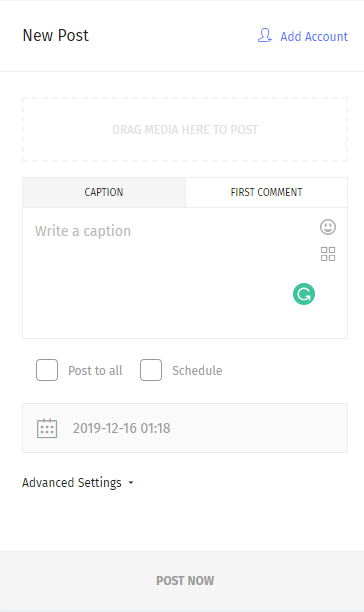The image size is (364, 612).
Task: Expand Advanced Settings
Action: click(78, 483)
